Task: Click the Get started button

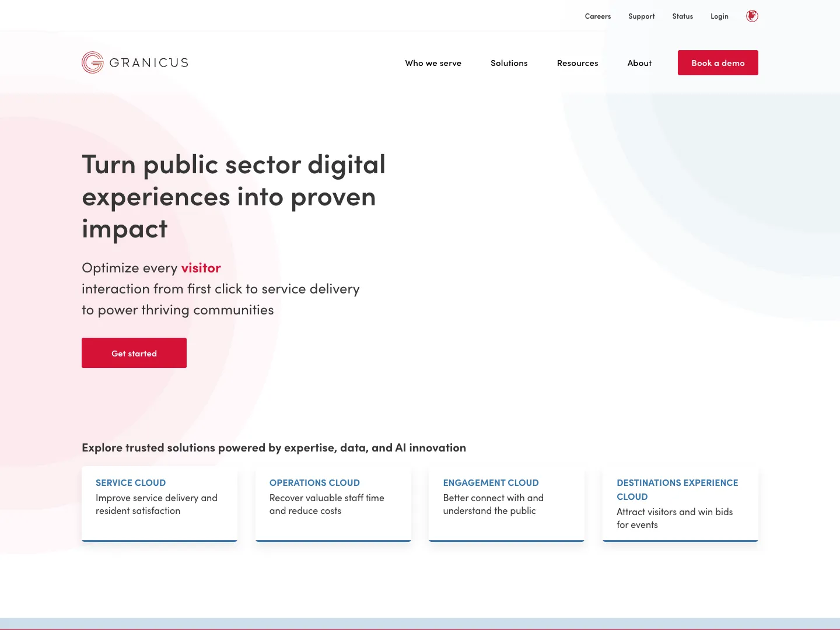Action: coord(134,353)
